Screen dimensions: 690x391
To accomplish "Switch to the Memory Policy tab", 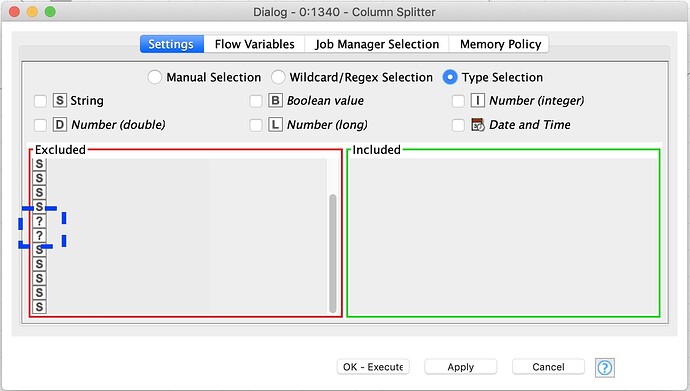I will point(500,44).
